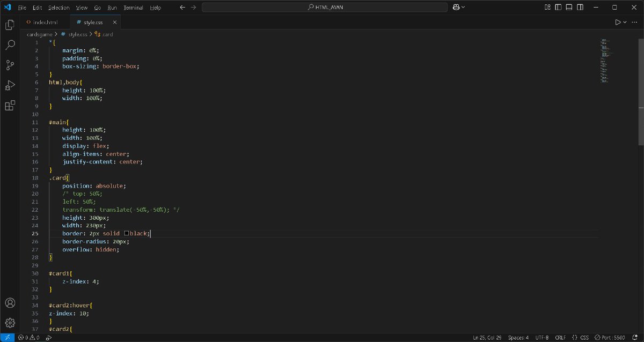Screen dimensions: 644x342
Task: Open the Run menu
Action: pyautogui.click(x=112, y=8)
